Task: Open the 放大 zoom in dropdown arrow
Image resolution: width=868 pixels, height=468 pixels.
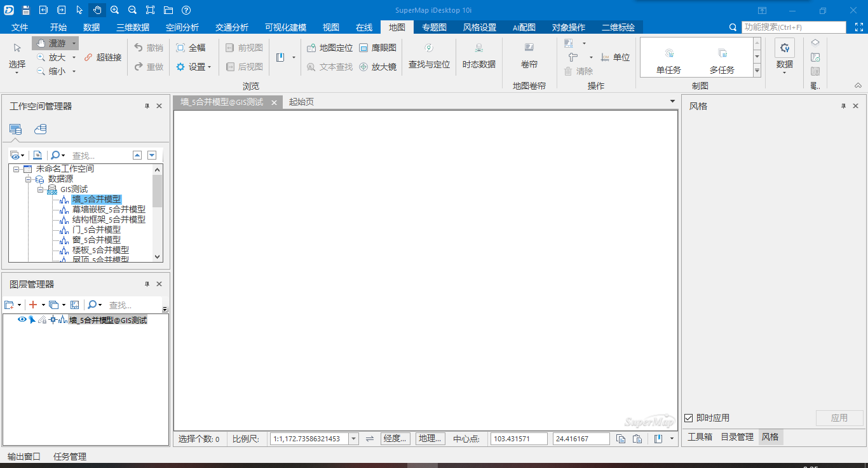Action: click(74, 57)
